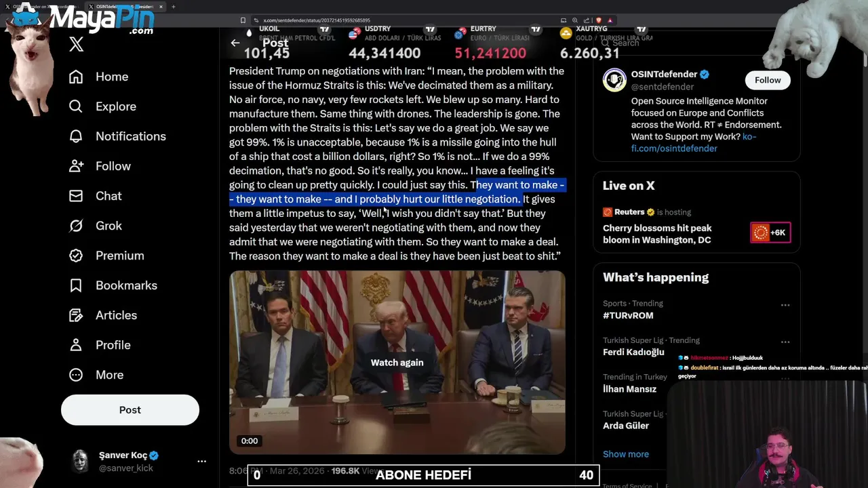Click the @sentdefender handle

pyautogui.click(x=663, y=87)
